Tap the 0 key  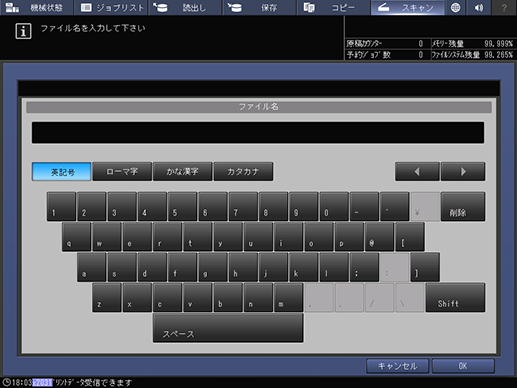click(334, 206)
